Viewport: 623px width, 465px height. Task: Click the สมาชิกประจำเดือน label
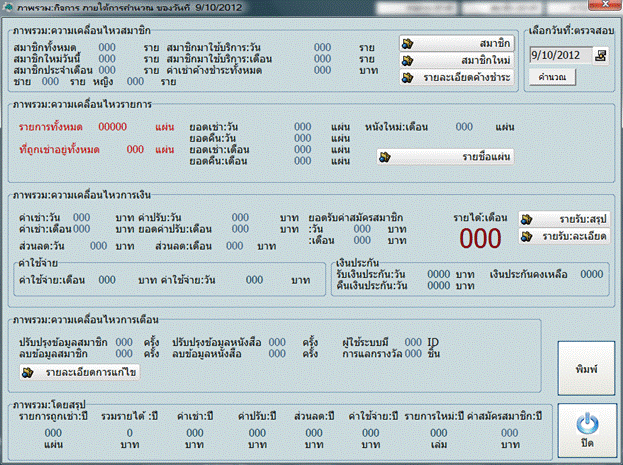coord(53,70)
